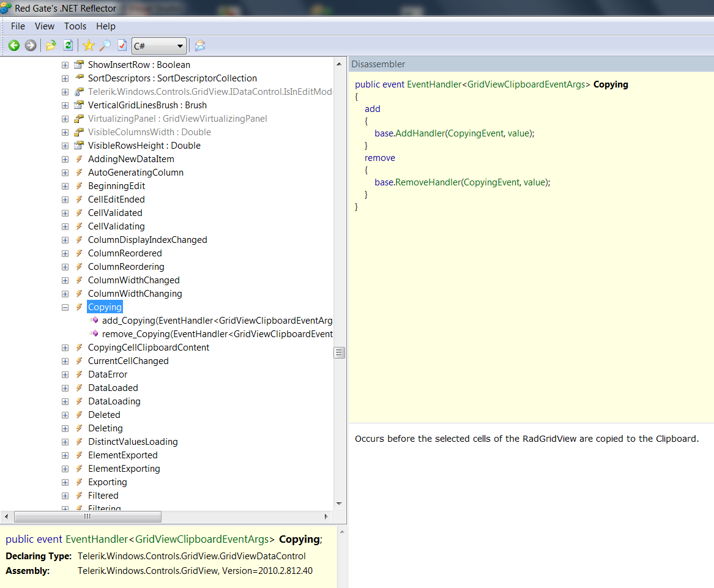Open assembly with the folder icon
Screen dimensions: 714x588
point(51,45)
